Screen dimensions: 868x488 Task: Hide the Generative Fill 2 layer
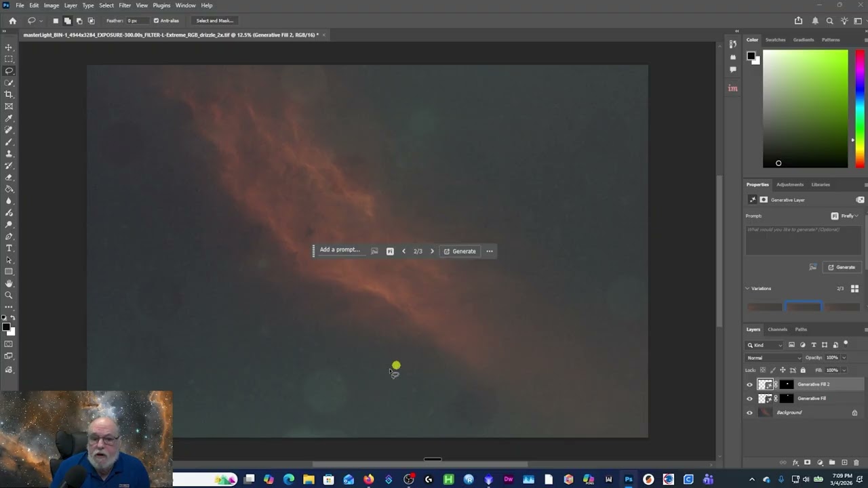(749, 384)
